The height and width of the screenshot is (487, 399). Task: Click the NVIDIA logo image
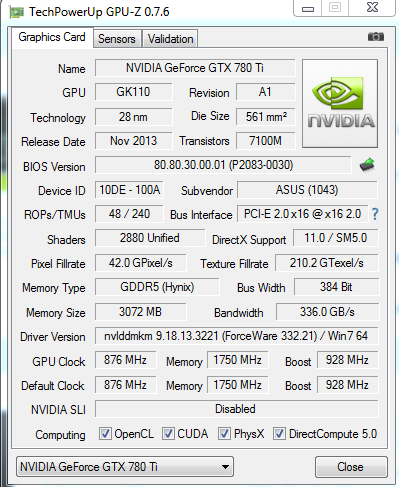(x=340, y=104)
